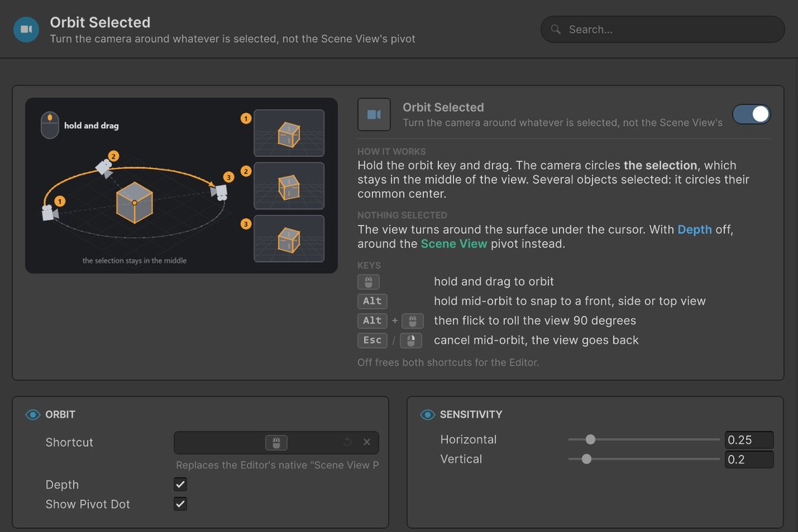Click the 'Vertical' label
Image resolution: width=798 pixels, height=532 pixels.
click(461, 459)
